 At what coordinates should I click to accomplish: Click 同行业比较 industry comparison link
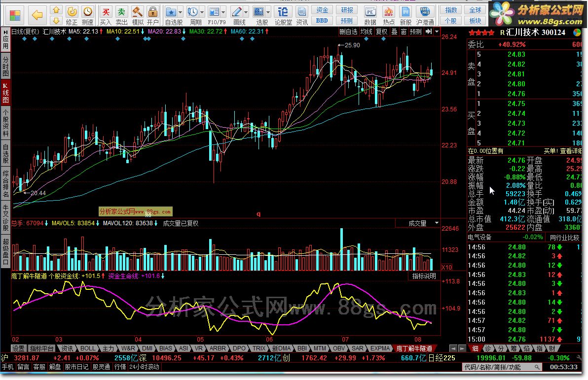(x=565, y=237)
